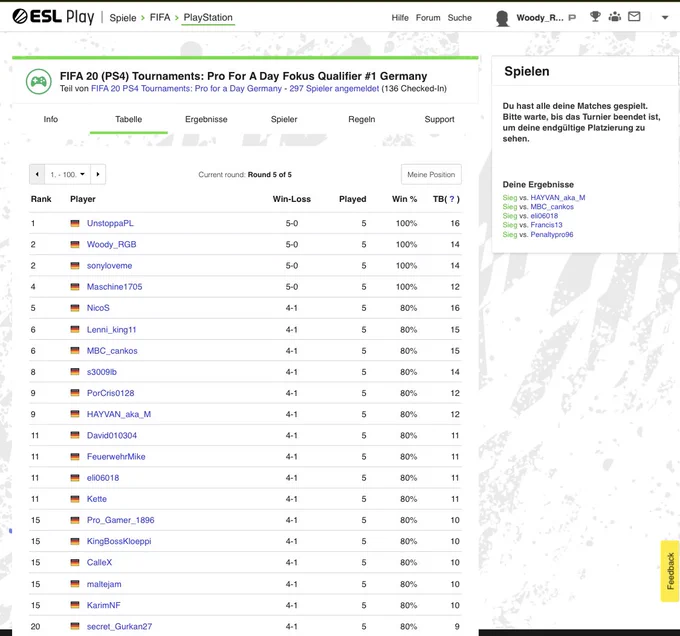Screen dimensions: 680x636
Task: Open player UnstoppaPL profile
Action: pyautogui.click(x=110, y=223)
